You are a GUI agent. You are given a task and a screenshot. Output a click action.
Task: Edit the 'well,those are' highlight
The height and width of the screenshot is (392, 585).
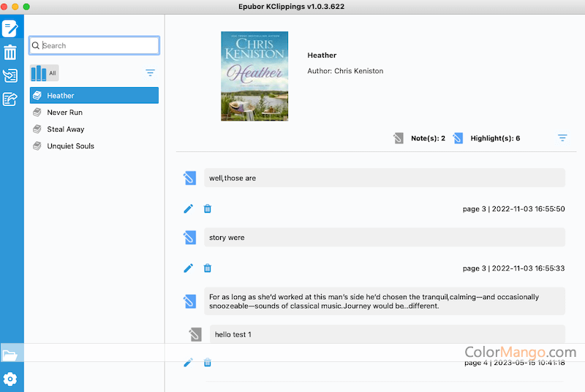[x=188, y=208]
